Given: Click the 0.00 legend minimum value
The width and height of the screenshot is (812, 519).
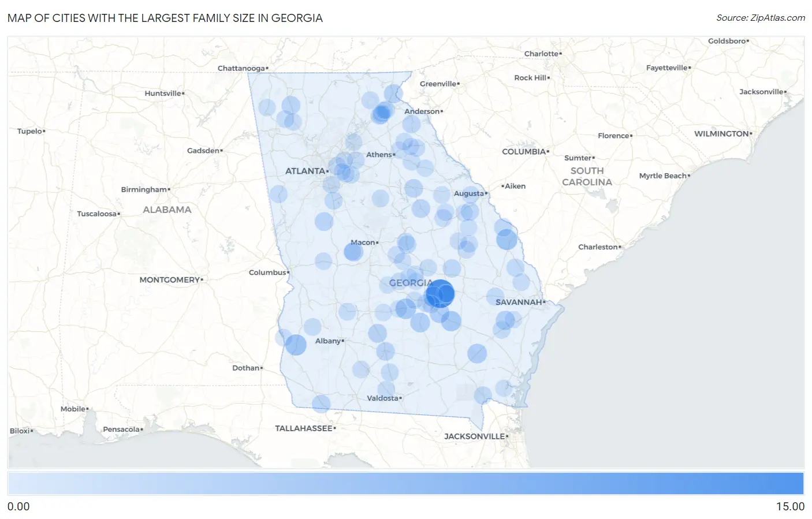Looking at the screenshot, I should click(18, 506).
